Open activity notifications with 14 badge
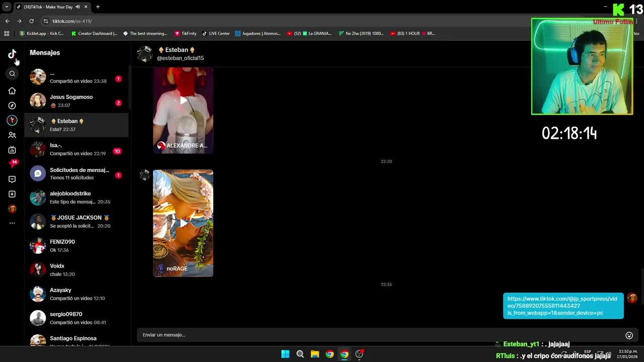 pos(12,164)
